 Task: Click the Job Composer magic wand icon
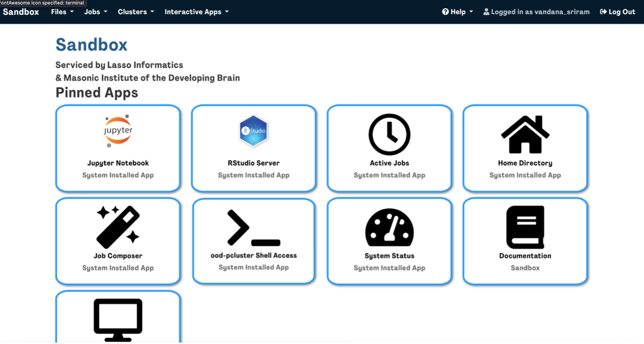point(118,227)
